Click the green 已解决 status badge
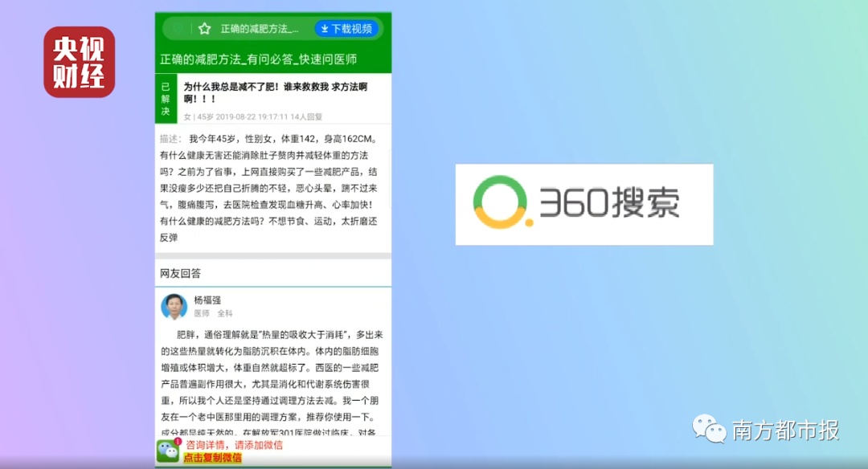Screen dimensions: 868x469 (166, 99)
